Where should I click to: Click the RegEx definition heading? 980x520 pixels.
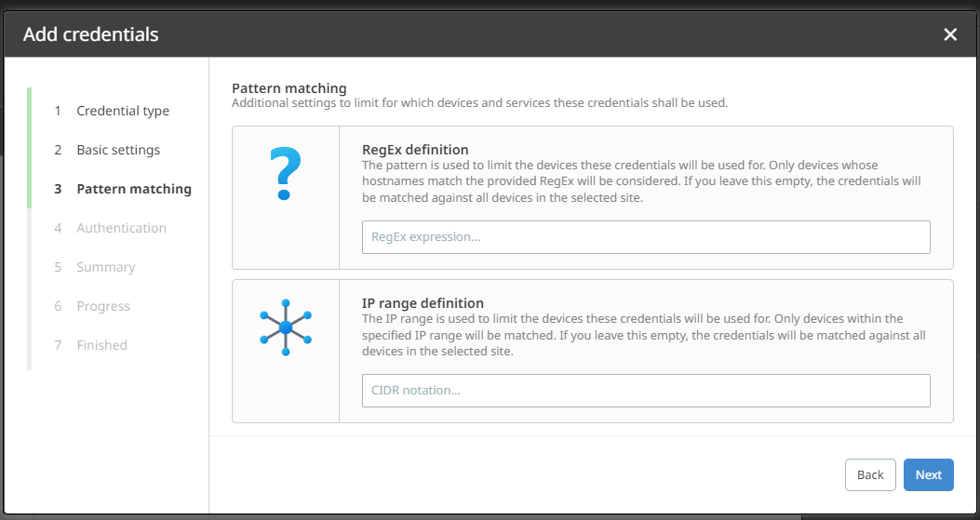point(415,149)
